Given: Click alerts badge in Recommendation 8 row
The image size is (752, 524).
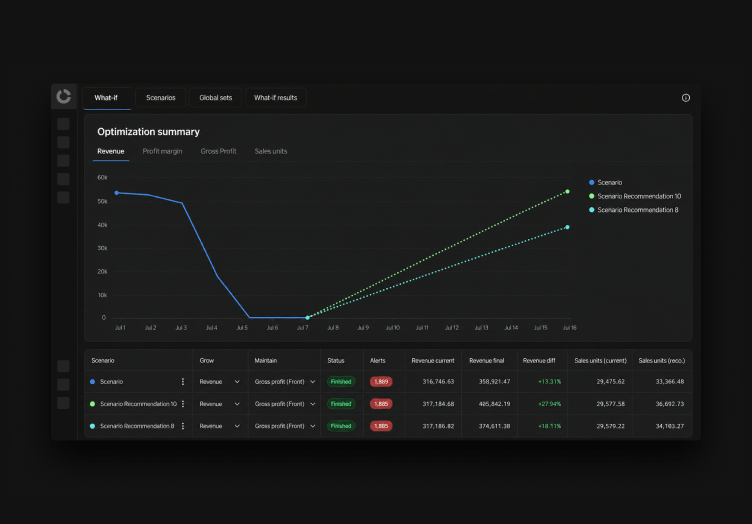Looking at the screenshot, I should (x=381, y=426).
